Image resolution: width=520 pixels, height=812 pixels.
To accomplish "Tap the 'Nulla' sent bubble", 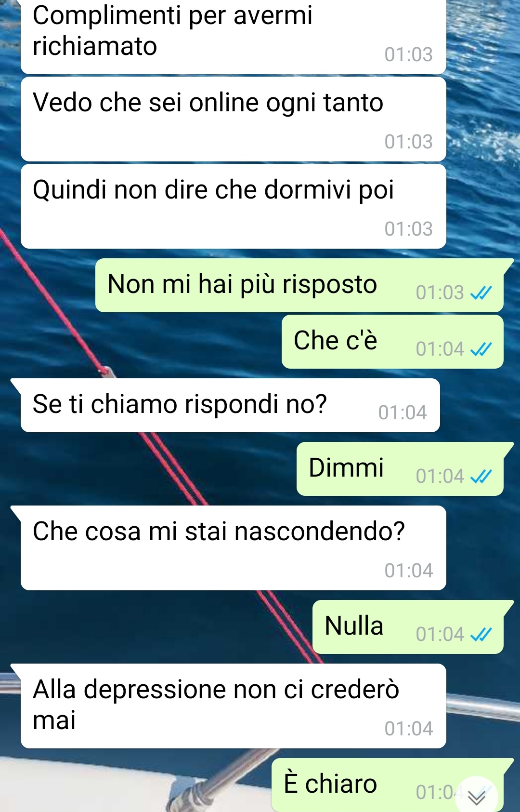I will pos(408,627).
